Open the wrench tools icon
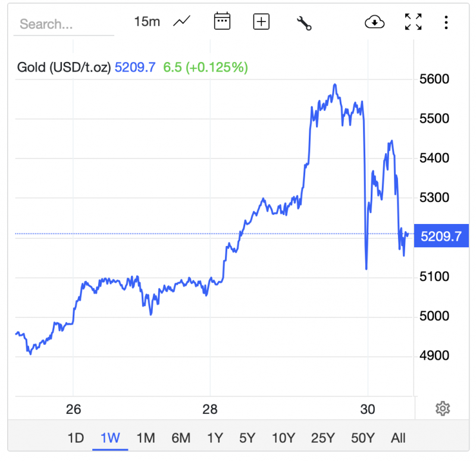This screenshot has width=476, height=461. 303,23
